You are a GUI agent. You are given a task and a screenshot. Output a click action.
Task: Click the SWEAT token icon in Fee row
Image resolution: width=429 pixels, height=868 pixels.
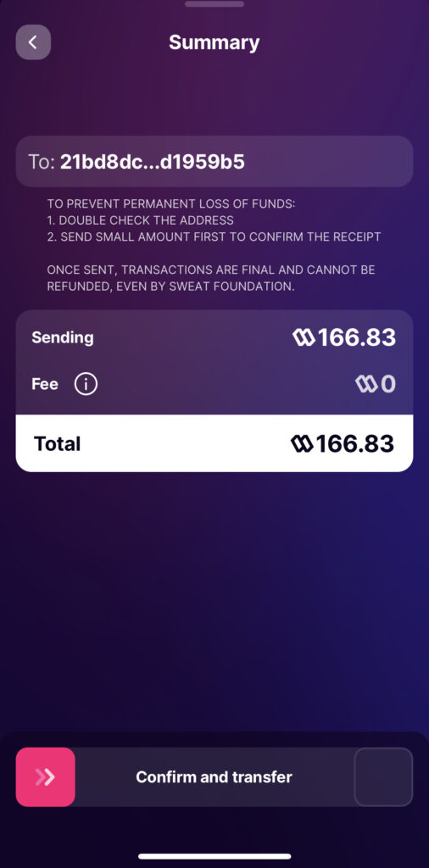point(366,385)
